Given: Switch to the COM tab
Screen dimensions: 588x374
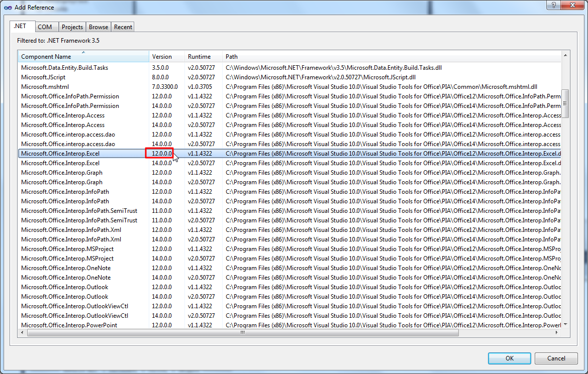Looking at the screenshot, I should click(47, 27).
